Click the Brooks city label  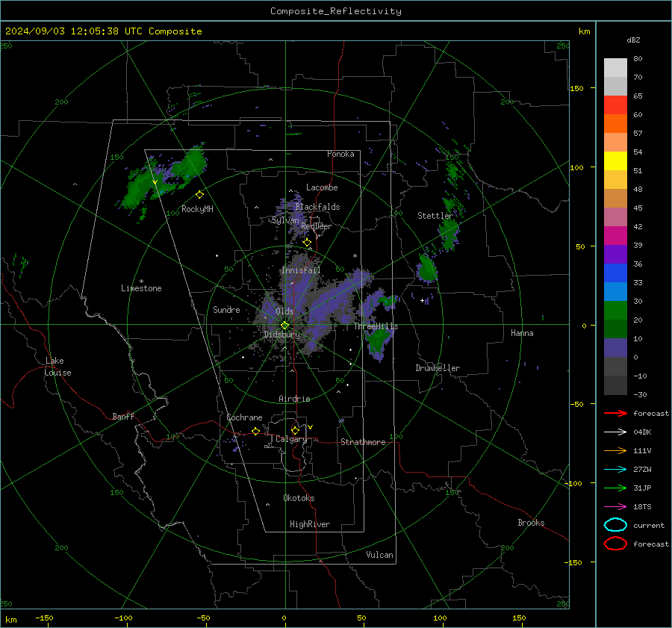(531, 523)
